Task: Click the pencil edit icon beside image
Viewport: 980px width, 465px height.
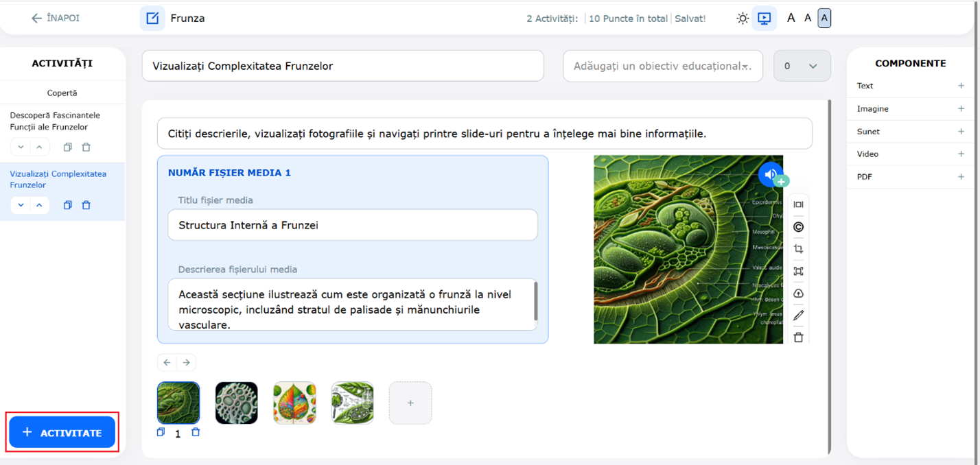Action: [798, 315]
